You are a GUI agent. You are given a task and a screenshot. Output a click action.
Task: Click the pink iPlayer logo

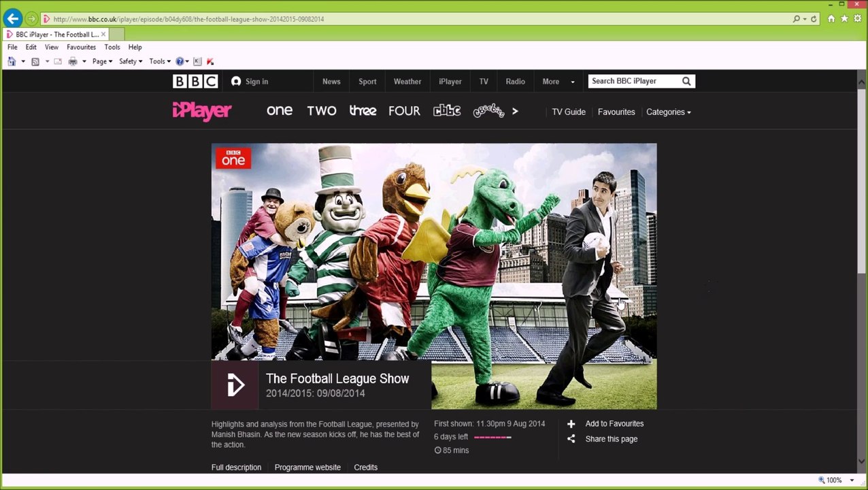point(202,111)
